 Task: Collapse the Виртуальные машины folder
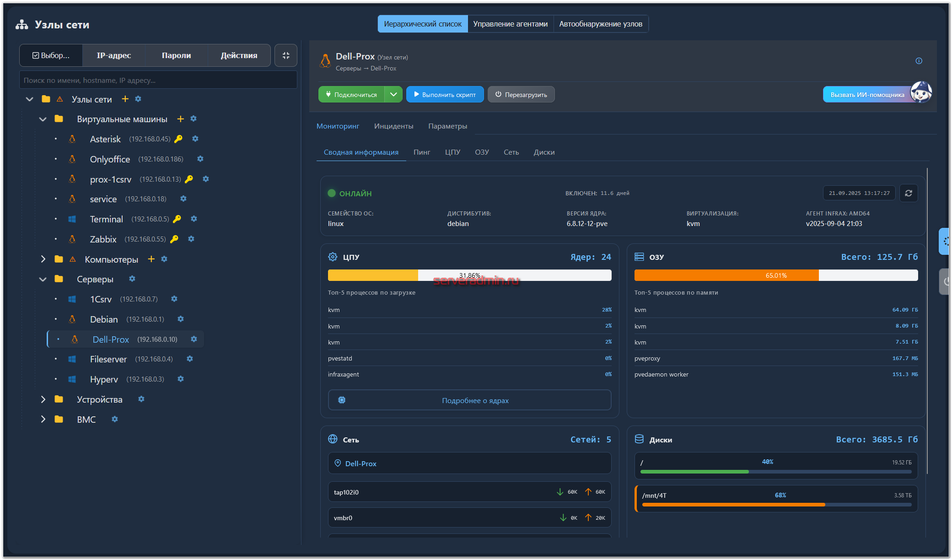pos(43,119)
